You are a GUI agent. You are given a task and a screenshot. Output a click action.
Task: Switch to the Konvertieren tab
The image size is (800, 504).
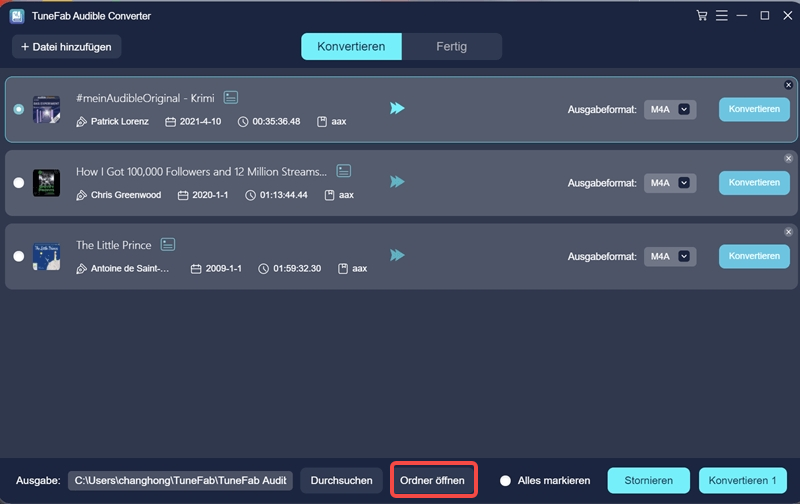coord(351,46)
